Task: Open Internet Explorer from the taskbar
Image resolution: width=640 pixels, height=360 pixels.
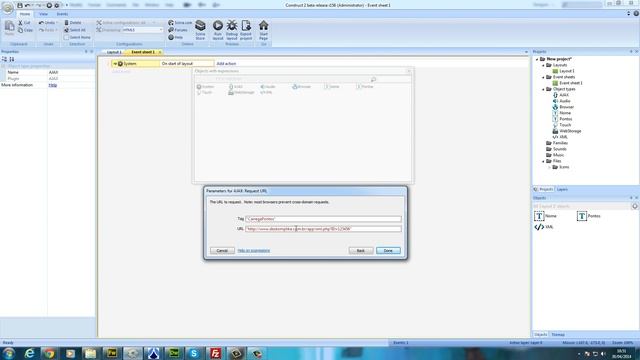Action: pyautogui.click(x=29, y=353)
